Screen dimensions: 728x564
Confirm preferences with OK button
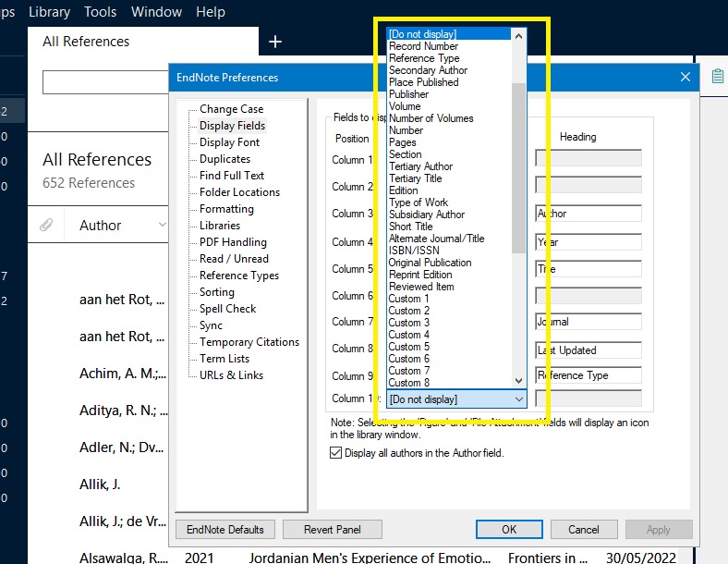tap(509, 529)
